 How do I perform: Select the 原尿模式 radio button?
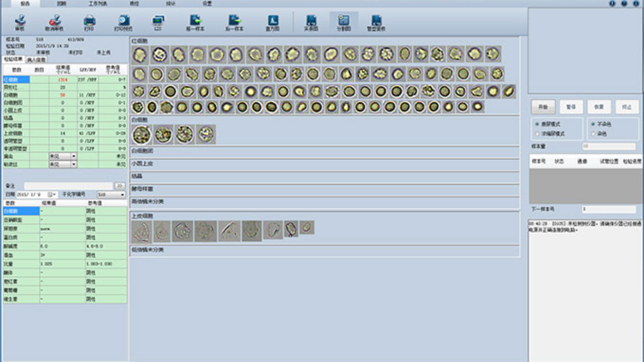[537, 124]
